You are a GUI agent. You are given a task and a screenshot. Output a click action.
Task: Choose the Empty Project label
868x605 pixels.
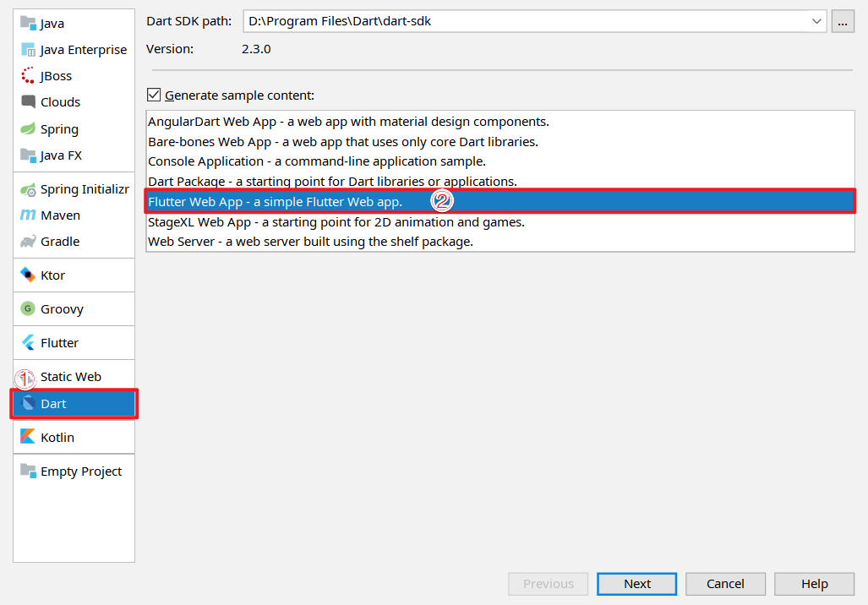81,471
